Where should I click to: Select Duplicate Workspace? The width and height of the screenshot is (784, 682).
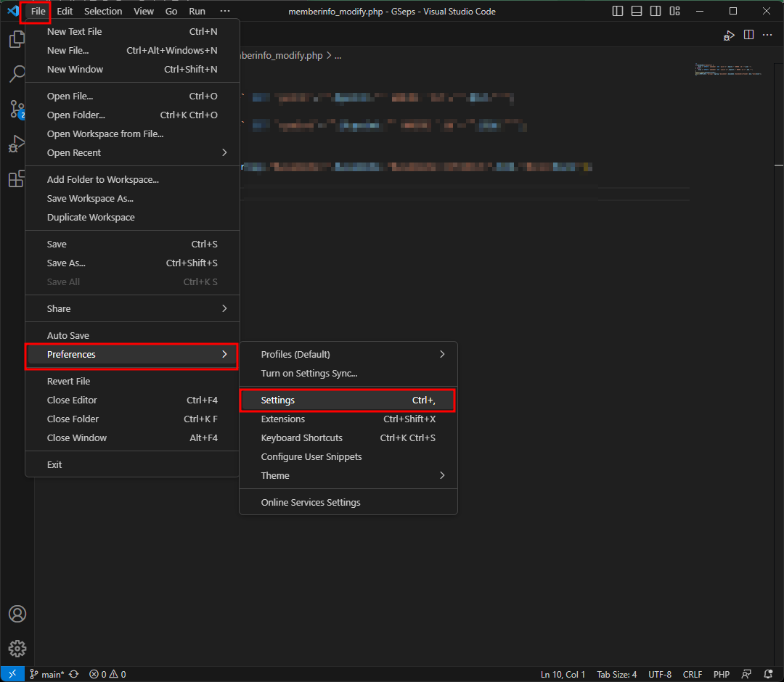click(x=132, y=218)
